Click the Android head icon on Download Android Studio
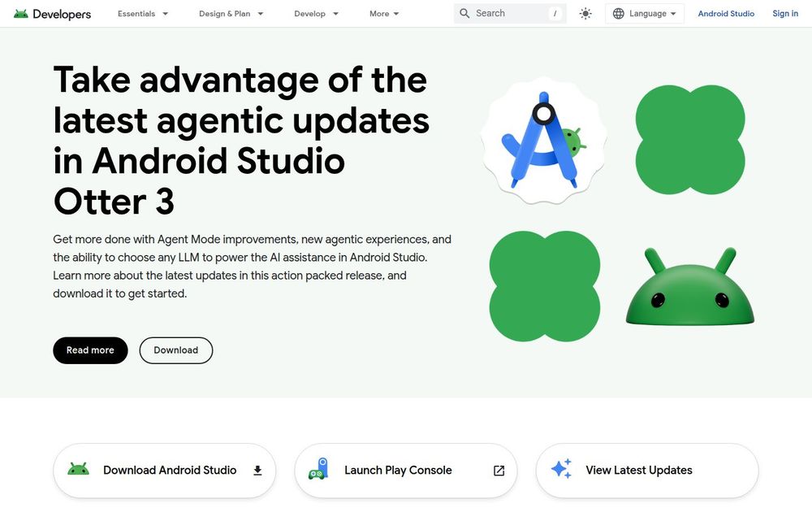 (78, 469)
